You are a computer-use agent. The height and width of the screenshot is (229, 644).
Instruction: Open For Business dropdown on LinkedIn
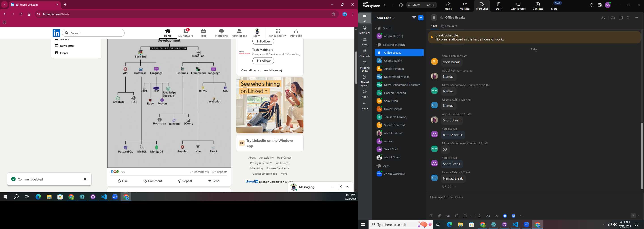pos(278,33)
